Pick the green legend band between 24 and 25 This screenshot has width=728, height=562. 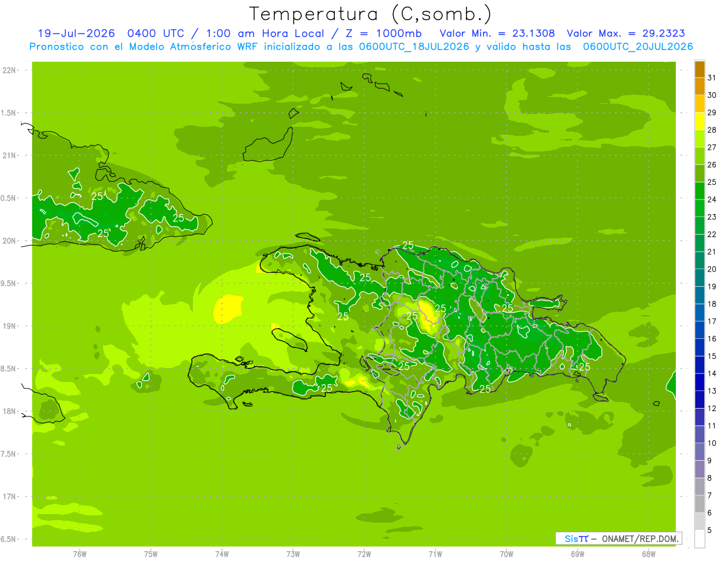pos(699,191)
